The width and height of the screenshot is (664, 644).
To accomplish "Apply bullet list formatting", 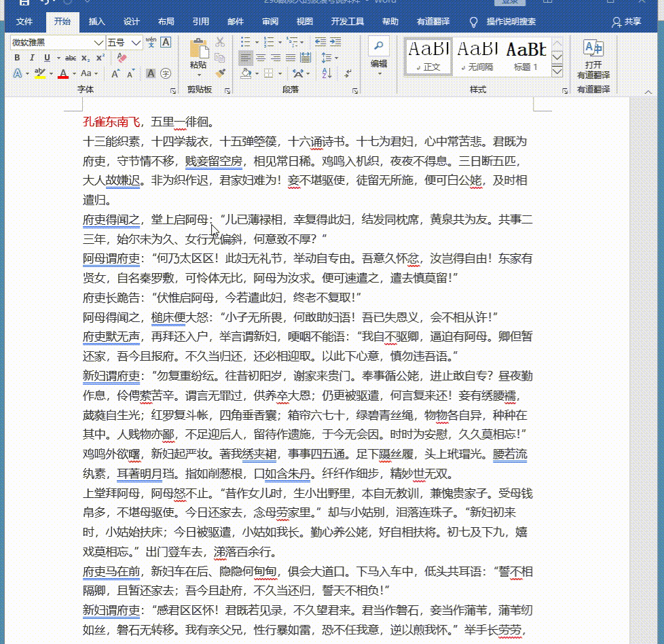I will click(x=245, y=42).
